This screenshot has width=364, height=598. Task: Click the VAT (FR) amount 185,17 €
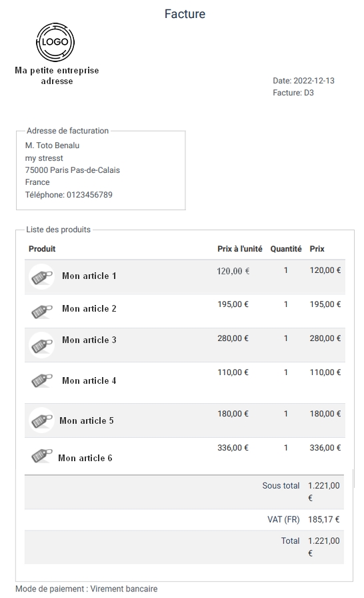(x=323, y=519)
